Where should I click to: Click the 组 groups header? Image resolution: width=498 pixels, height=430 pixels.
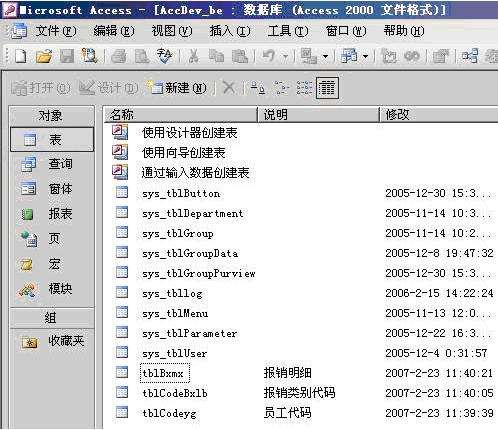52,318
